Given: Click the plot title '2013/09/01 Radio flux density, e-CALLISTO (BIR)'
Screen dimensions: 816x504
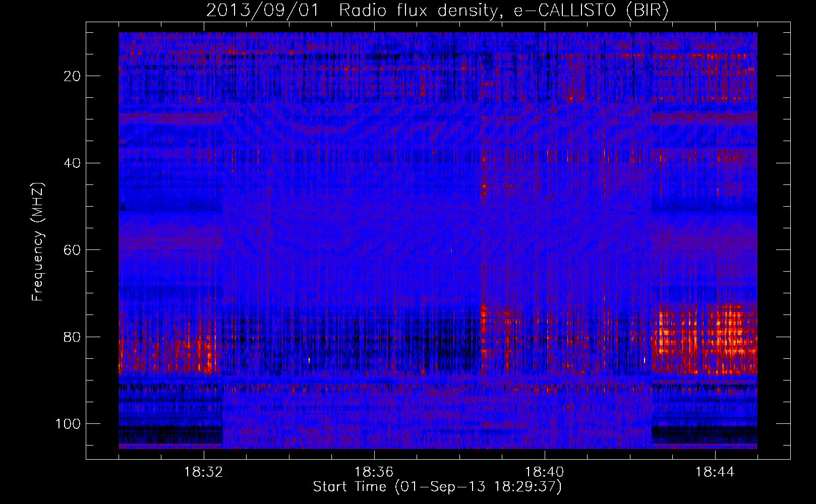Looking at the screenshot, I should (x=437, y=11).
